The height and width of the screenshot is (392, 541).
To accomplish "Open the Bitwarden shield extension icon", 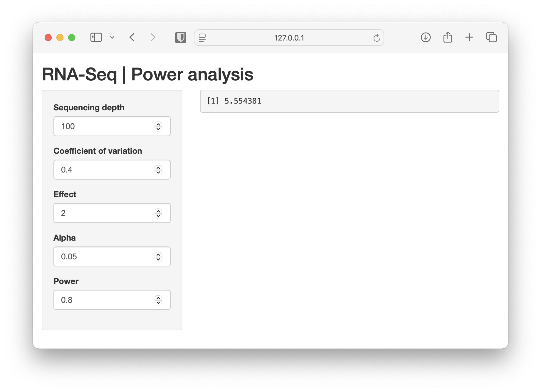I will (181, 38).
